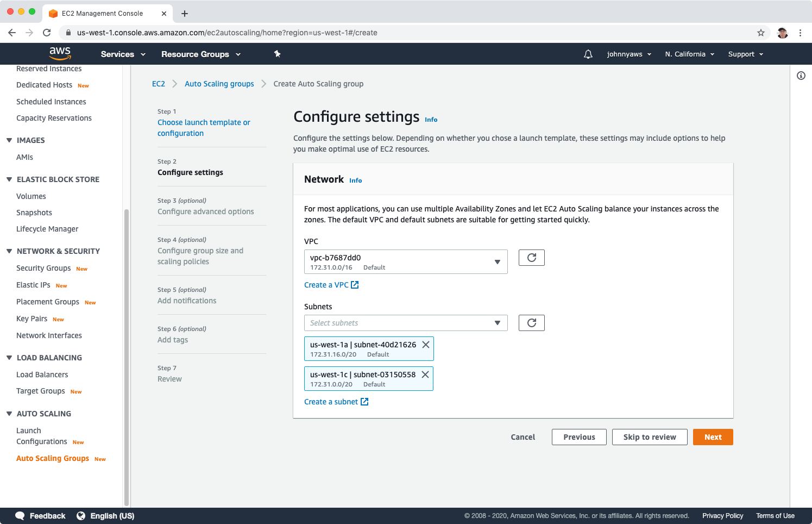The height and width of the screenshot is (524, 812).
Task: Collapse the LOAD BALANCING section
Action: pos(9,358)
